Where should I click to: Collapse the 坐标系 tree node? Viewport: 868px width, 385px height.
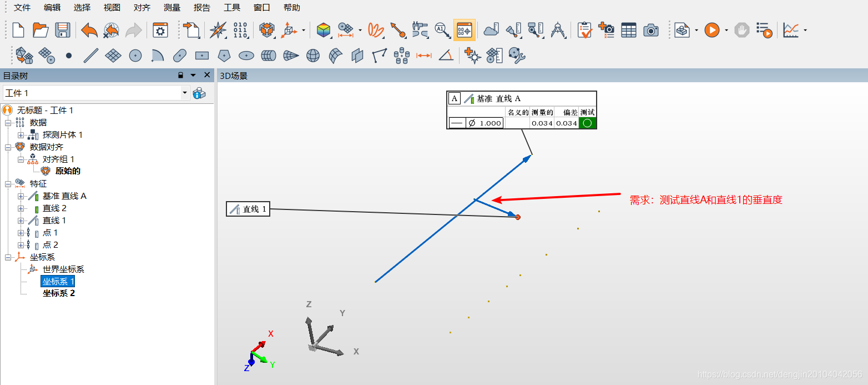pyautogui.click(x=8, y=257)
